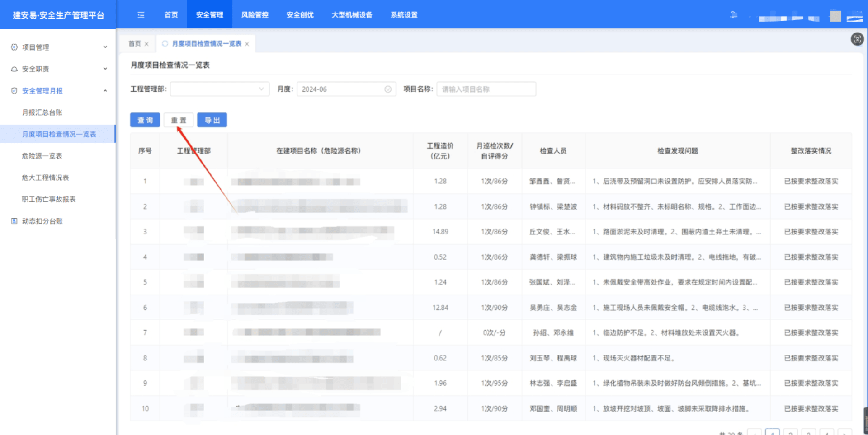
Task: Reset the filters with the 重置 button
Action: click(179, 120)
